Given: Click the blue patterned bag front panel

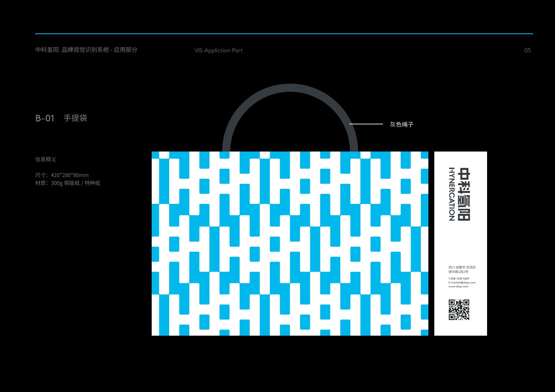Looking at the screenshot, I should [290, 244].
